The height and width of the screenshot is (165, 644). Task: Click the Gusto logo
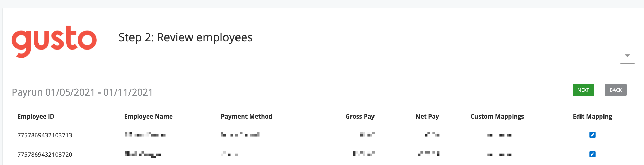tap(54, 41)
